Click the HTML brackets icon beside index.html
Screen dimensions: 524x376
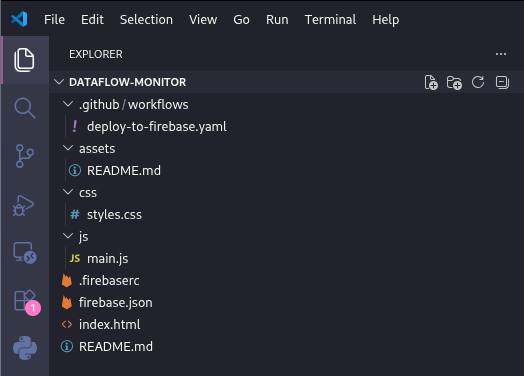point(67,325)
